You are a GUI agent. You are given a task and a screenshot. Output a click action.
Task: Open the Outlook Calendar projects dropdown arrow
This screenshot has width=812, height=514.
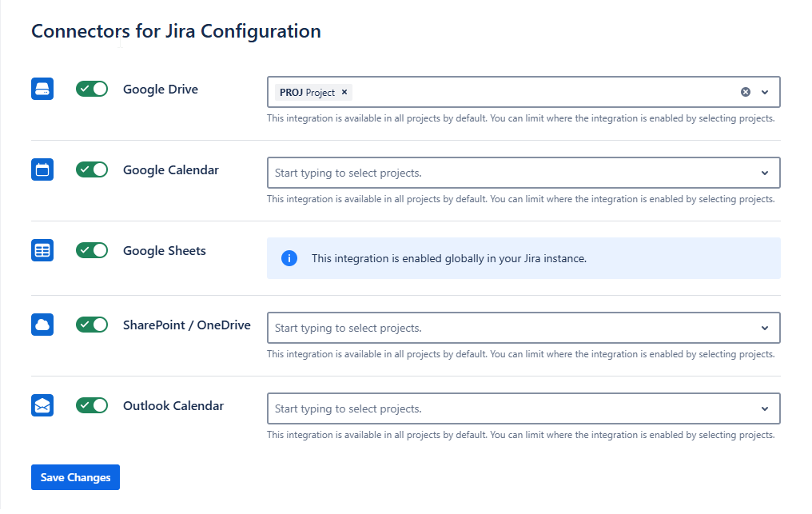(x=765, y=408)
